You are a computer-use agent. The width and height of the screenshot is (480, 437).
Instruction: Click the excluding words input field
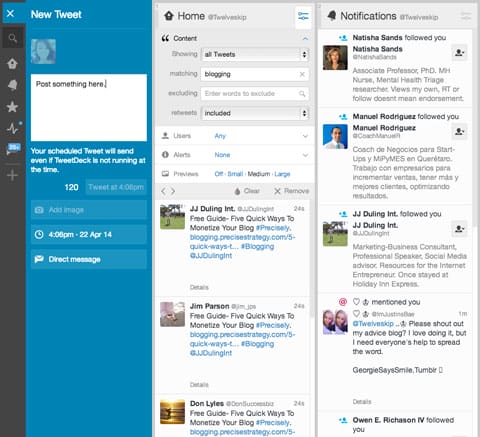tap(255, 94)
